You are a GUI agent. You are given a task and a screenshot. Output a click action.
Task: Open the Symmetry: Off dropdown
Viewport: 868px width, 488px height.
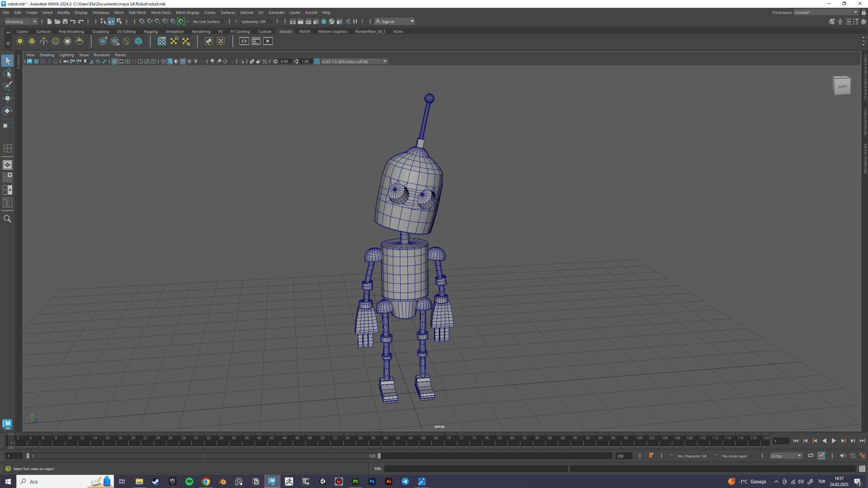(257, 21)
